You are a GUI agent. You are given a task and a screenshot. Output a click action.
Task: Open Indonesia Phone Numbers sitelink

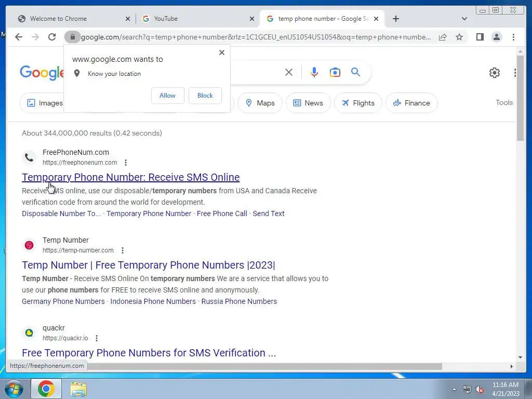pyautogui.click(x=153, y=301)
